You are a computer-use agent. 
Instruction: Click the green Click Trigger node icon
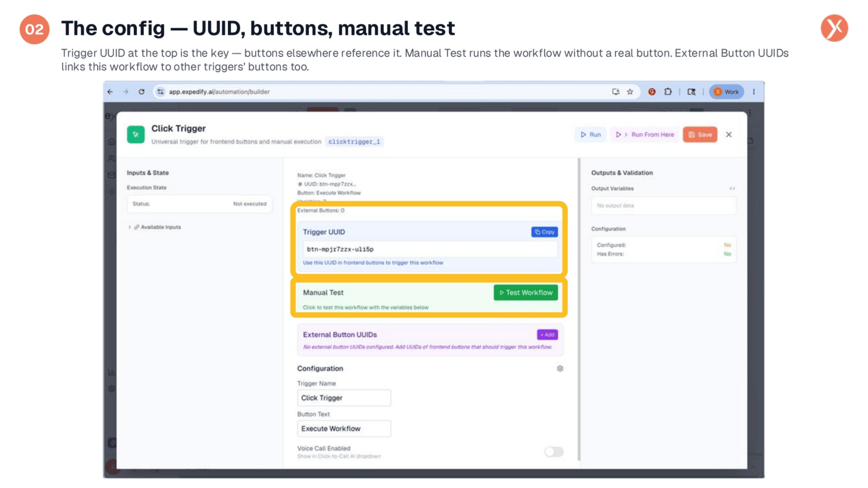[136, 134]
